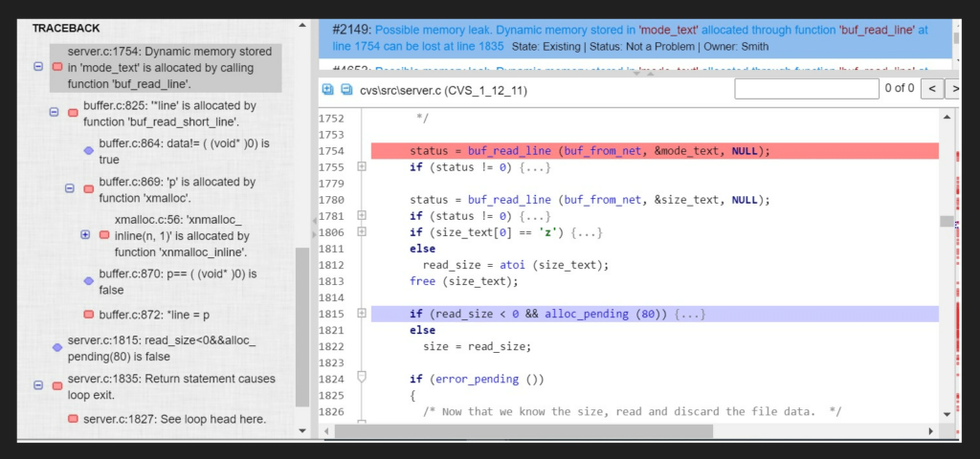This screenshot has height=459, width=980.
Task: Select traceback entry buffer.c:869 'p' allocated
Action: [x=177, y=190]
